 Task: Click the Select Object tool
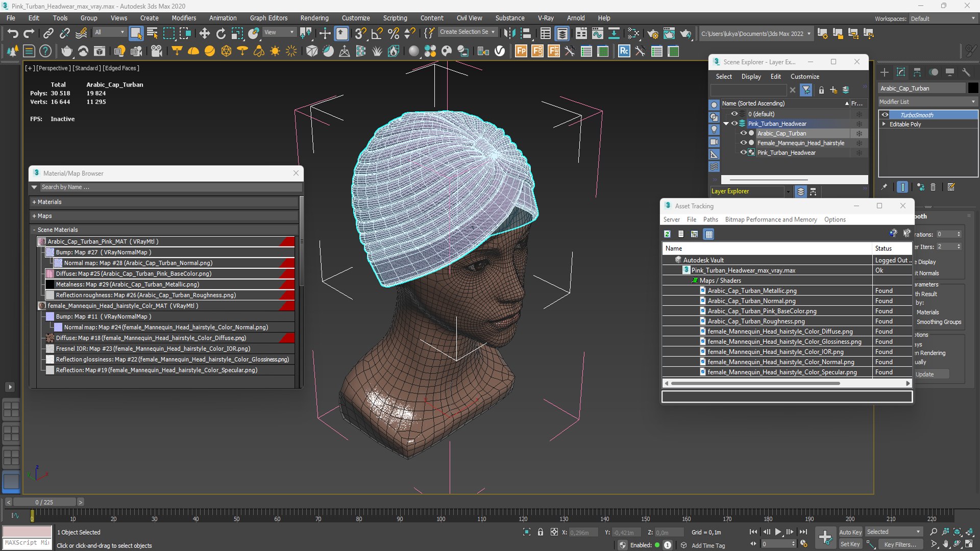(136, 34)
